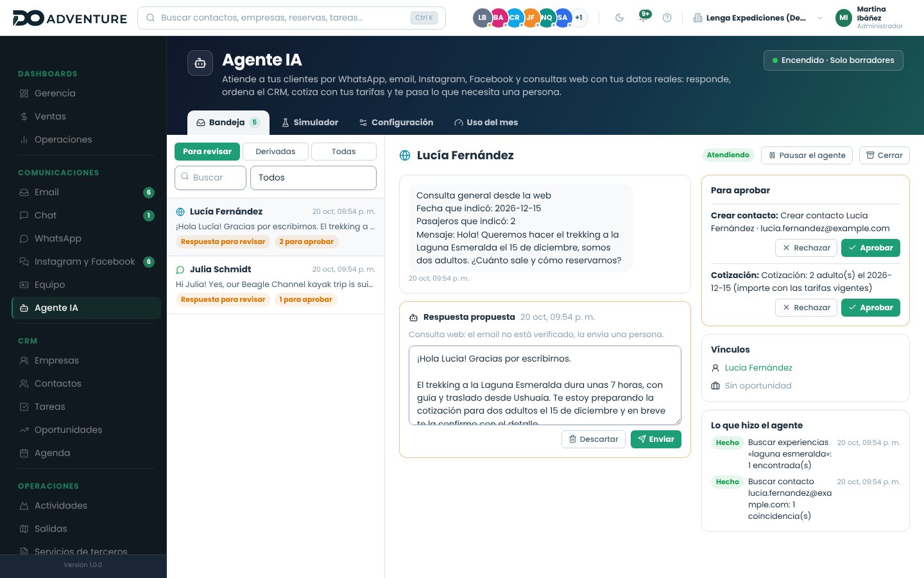The image size is (924, 578).
Task: Click the Ctrl K shortcut hint
Action: tap(424, 18)
